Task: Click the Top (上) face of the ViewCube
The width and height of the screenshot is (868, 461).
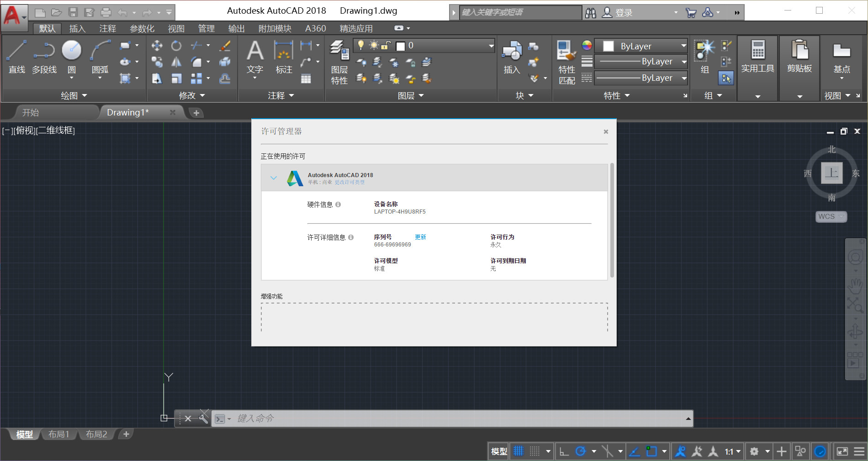Action: (831, 173)
